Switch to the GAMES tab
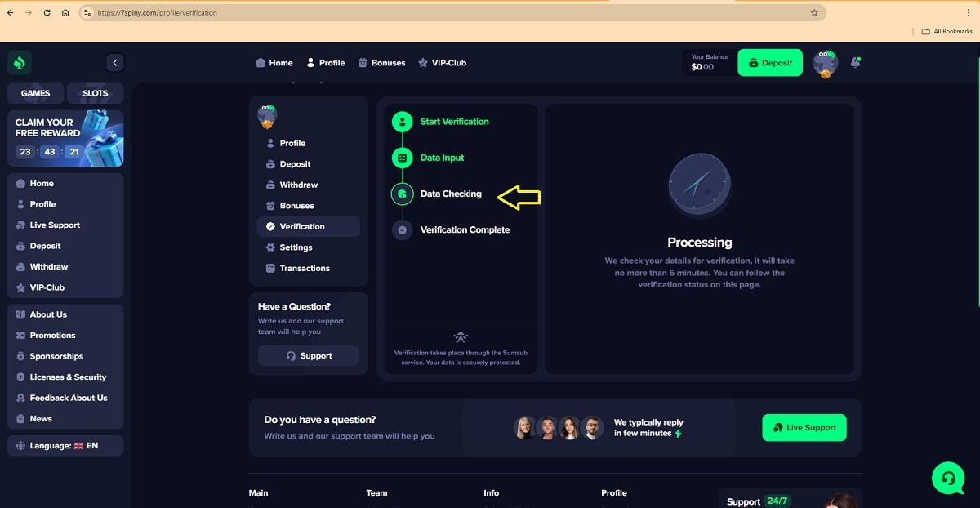Viewport: 980px width, 508px height. click(36, 93)
